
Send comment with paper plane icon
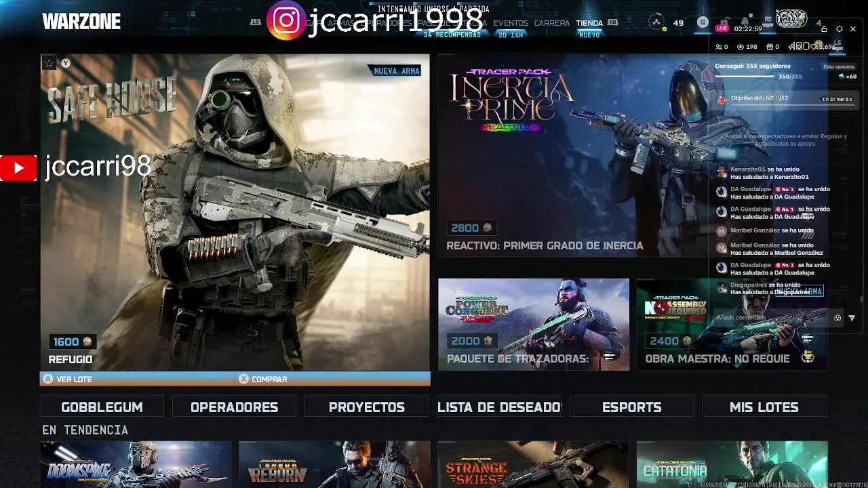click(x=852, y=318)
